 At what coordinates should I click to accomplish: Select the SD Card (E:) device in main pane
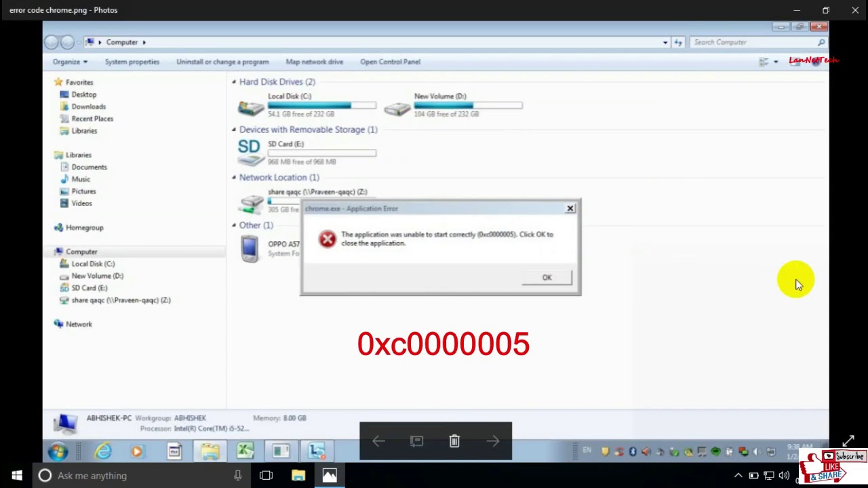click(x=250, y=152)
